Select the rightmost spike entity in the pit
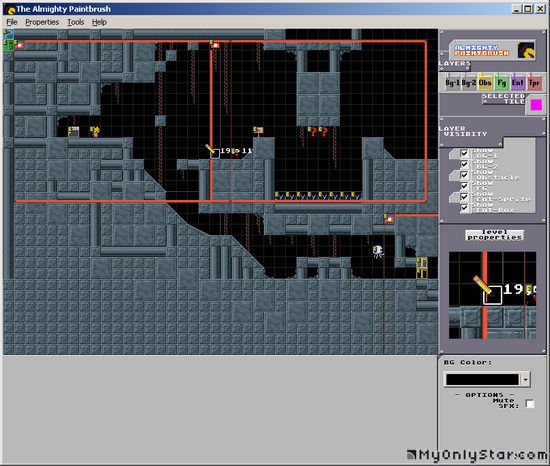Image resolution: width=550 pixels, height=466 pixels. point(356,196)
